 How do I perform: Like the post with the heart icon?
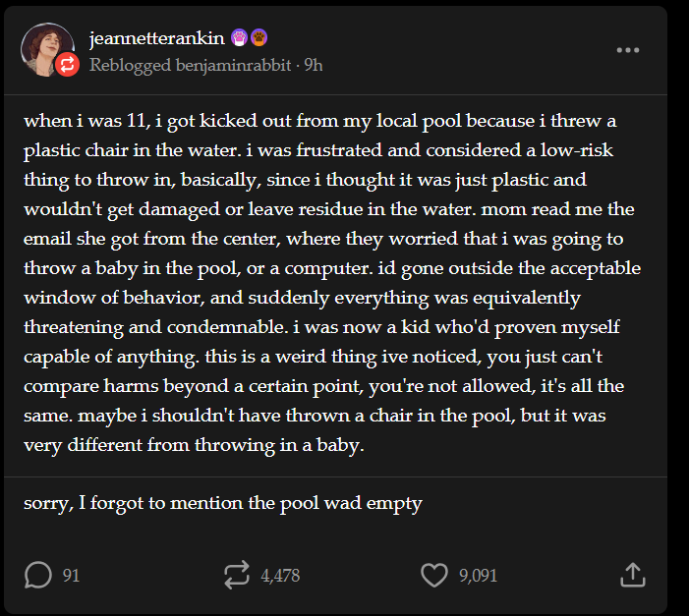(x=433, y=575)
